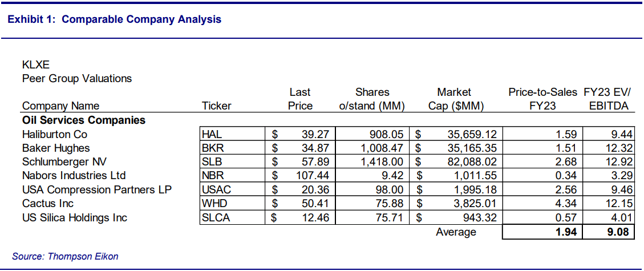Click the Nabors Industries Ltd last price 107.44
This screenshot has height=271, width=644.
tap(311, 176)
